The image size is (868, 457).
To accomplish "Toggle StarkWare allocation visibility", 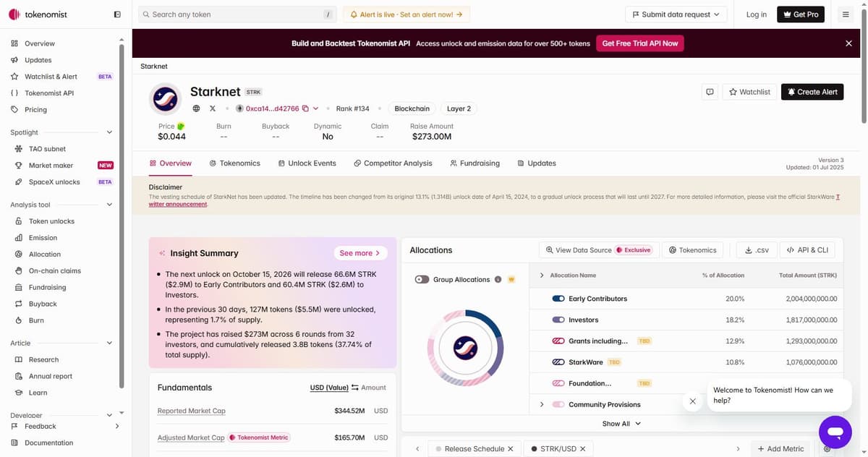I will [x=558, y=362].
